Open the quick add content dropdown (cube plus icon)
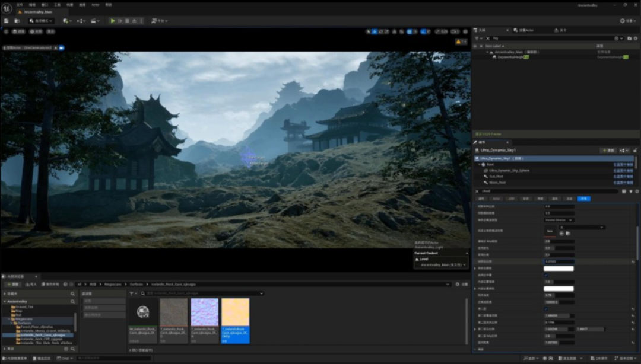Viewport: 641px width, 364px height. 67,21
